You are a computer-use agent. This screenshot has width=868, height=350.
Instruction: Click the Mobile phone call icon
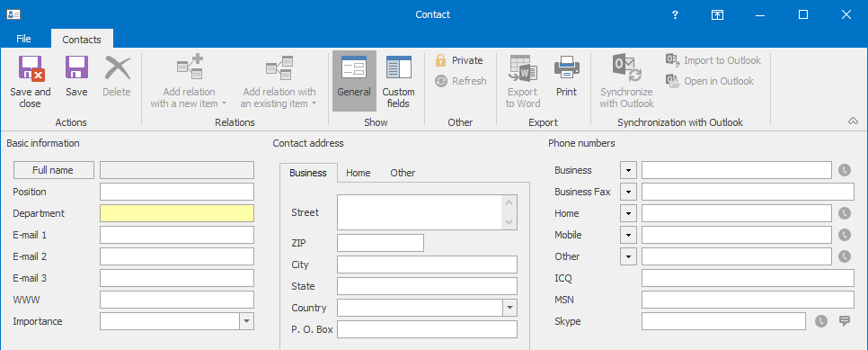point(845,235)
